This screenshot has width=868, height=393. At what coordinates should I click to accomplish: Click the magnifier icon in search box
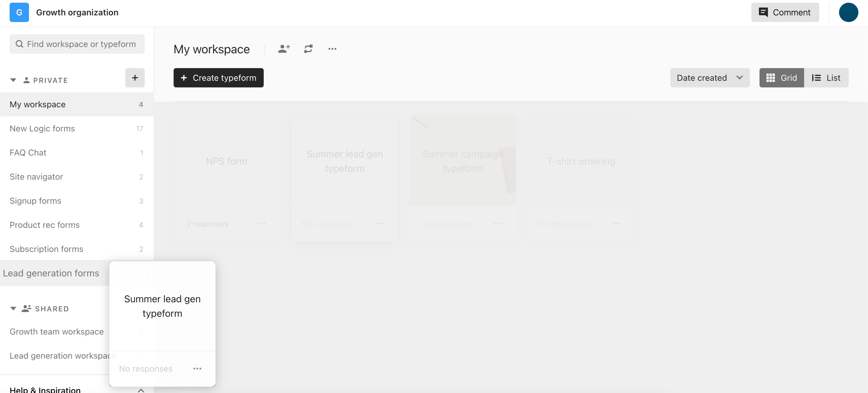(20, 44)
